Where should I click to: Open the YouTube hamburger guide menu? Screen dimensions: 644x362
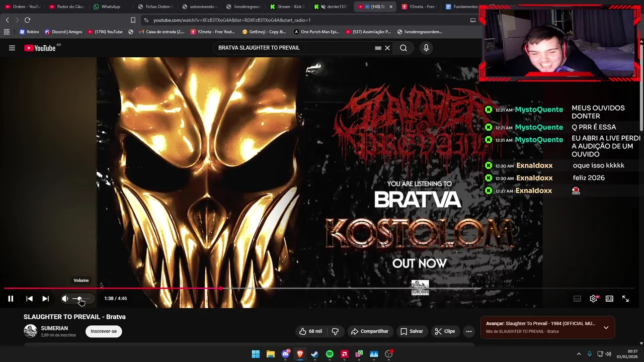pyautogui.click(x=12, y=48)
